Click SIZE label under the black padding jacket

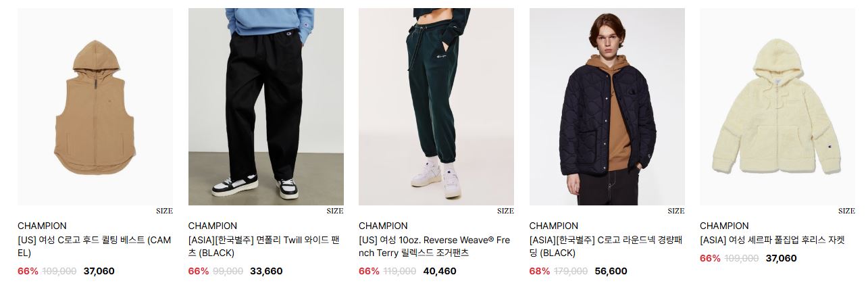[x=676, y=211]
